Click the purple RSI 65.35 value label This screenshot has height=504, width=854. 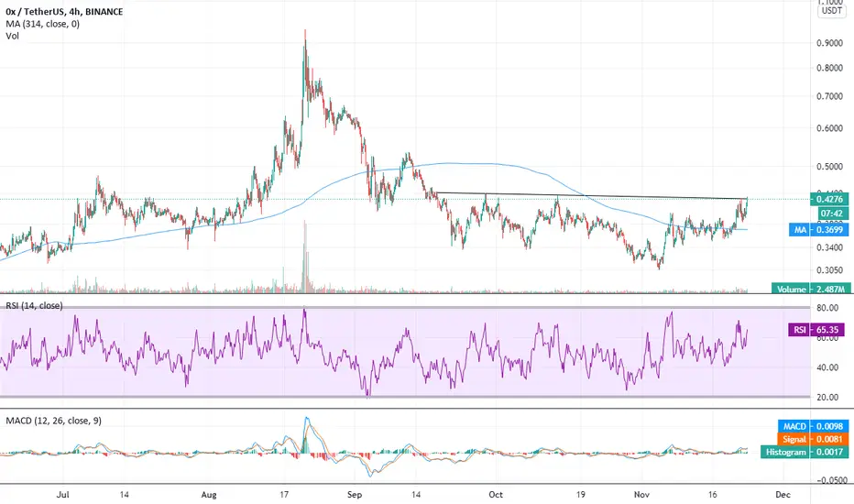click(817, 330)
